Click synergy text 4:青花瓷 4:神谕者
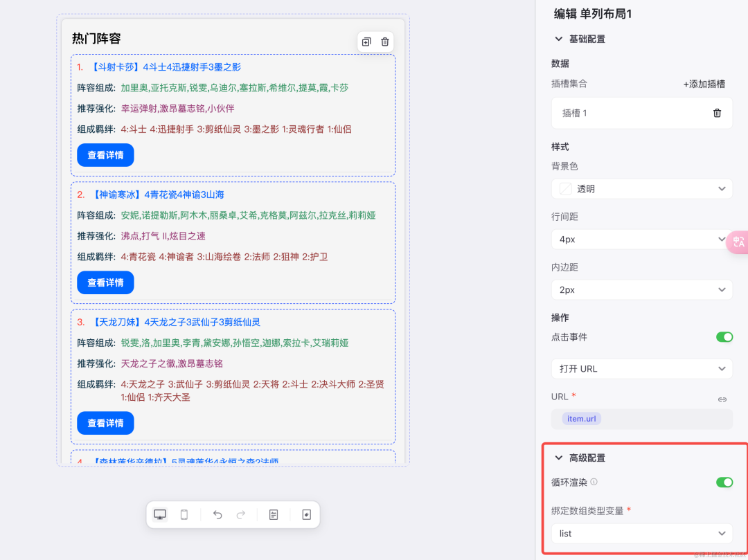748x560 pixels. click(x=224, y=257)
